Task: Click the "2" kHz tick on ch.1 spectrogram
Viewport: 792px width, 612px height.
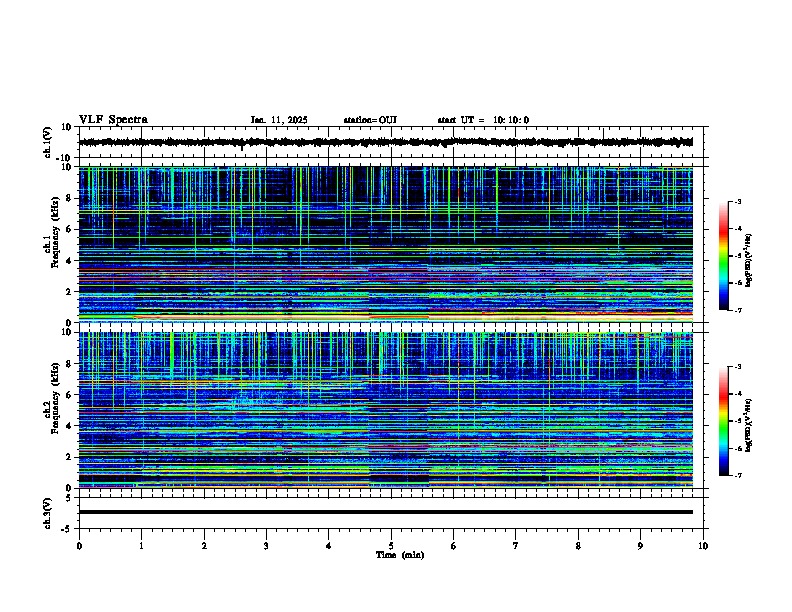Action: pyautogui.click(x=69, y=291)
